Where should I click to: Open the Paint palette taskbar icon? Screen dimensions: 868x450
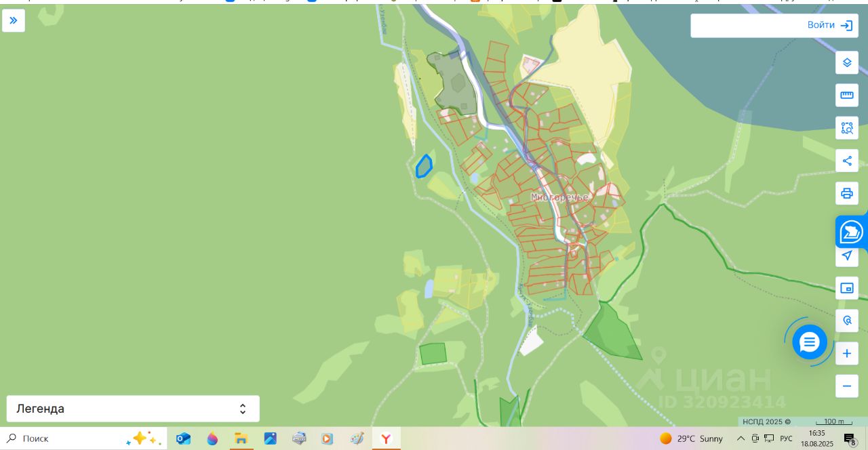click(357, 438)
